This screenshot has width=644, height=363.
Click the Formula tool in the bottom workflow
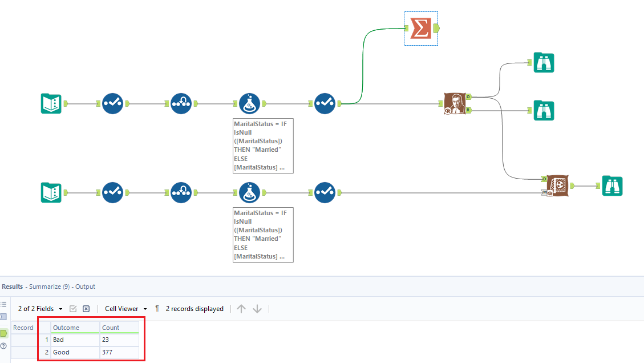coord(249,192)
